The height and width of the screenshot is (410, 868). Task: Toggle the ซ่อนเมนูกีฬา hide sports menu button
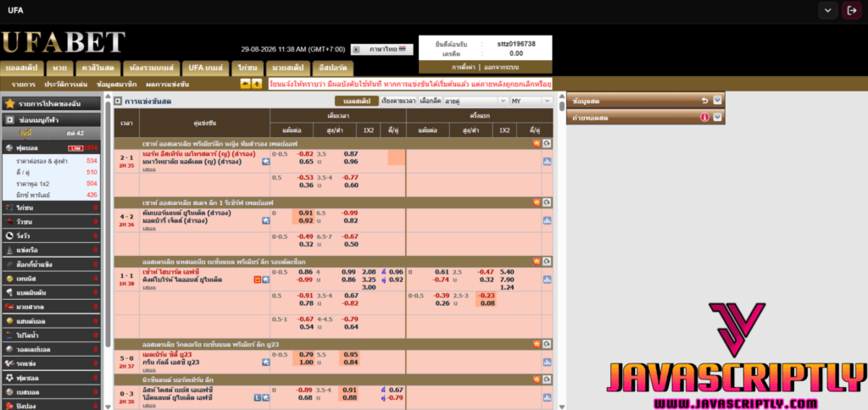[x=52, y=119]
